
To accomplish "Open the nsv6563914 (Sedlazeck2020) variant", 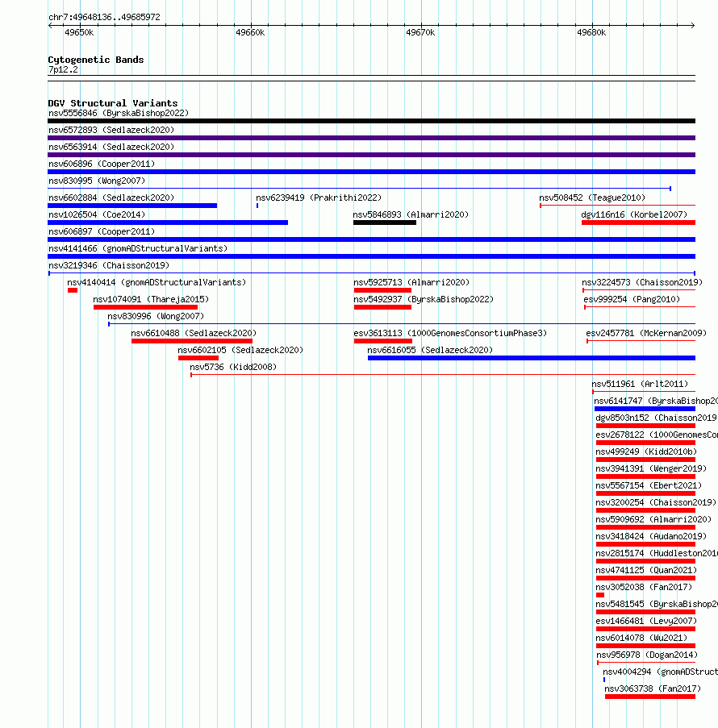I will click(111, 148).
